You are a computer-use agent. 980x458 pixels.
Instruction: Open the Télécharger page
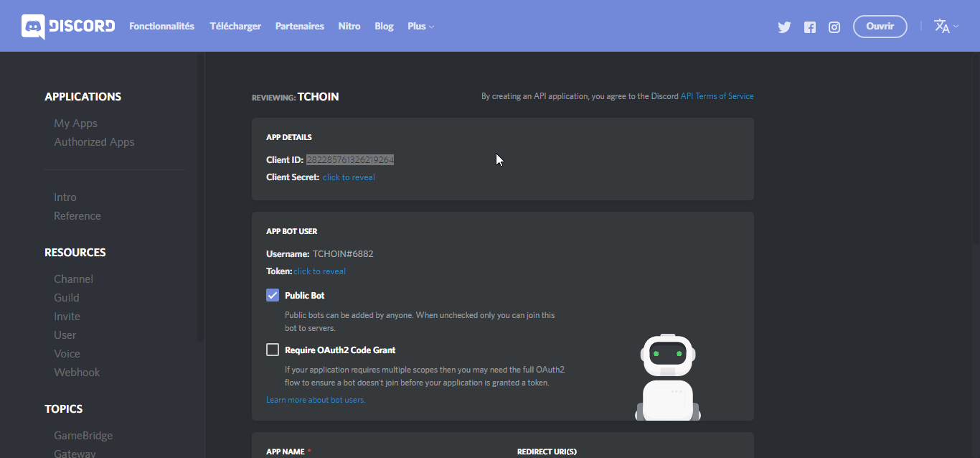click(235, 27)
